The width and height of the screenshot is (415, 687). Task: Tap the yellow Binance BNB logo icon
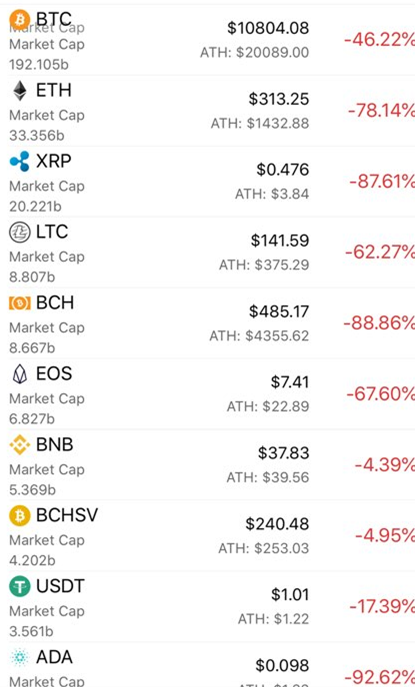tap(20, 445)
